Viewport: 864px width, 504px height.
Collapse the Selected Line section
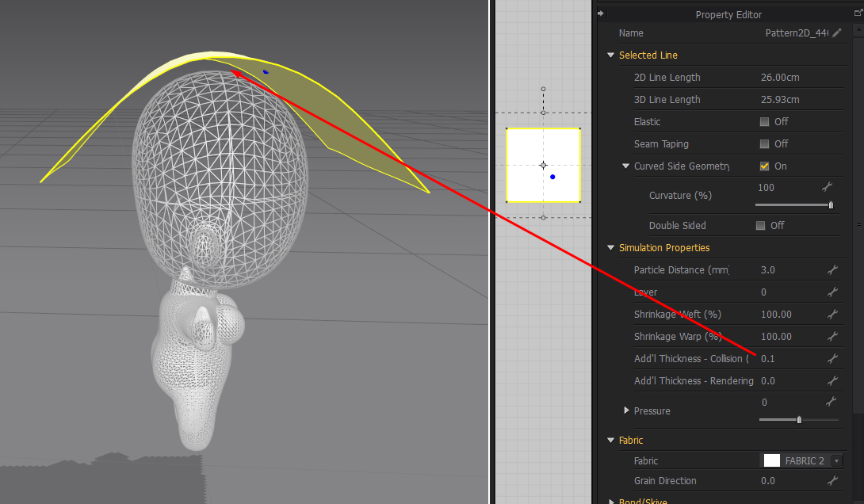(x=610, y=55)
